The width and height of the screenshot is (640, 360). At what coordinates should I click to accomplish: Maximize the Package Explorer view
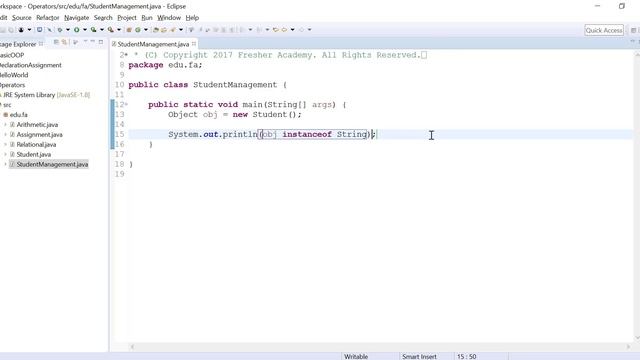click(x=101, y=42)
